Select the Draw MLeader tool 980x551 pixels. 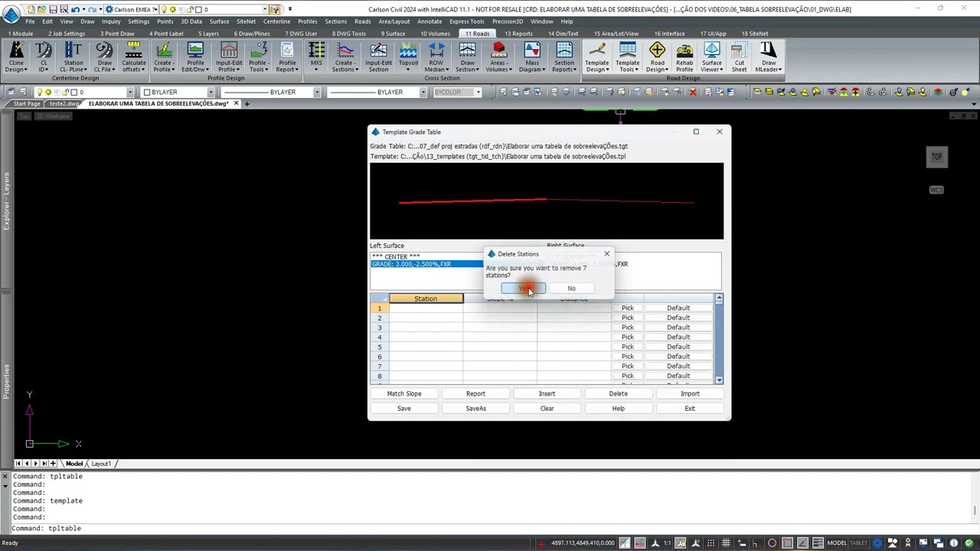pyautogui.click(x=768, y=57)
